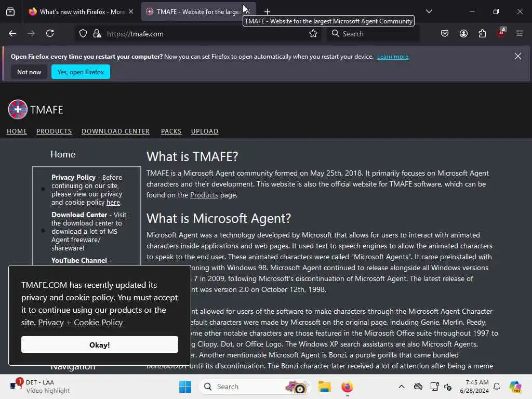The height and width of the screenshot is (399, 532).
Task: Open Firefox View tab manager icon
Action: click(x=10, y=11)
